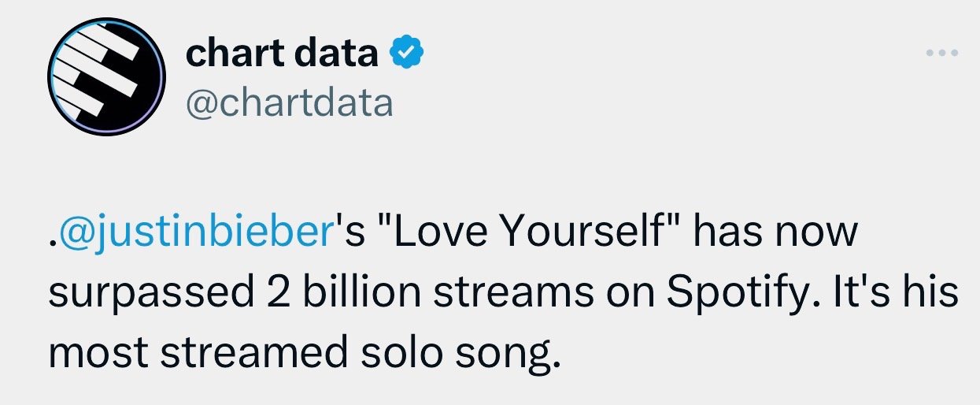This screenshot has width=980, height=405.
Task: Click the @chartdata handle
Action: pos(289,103)
